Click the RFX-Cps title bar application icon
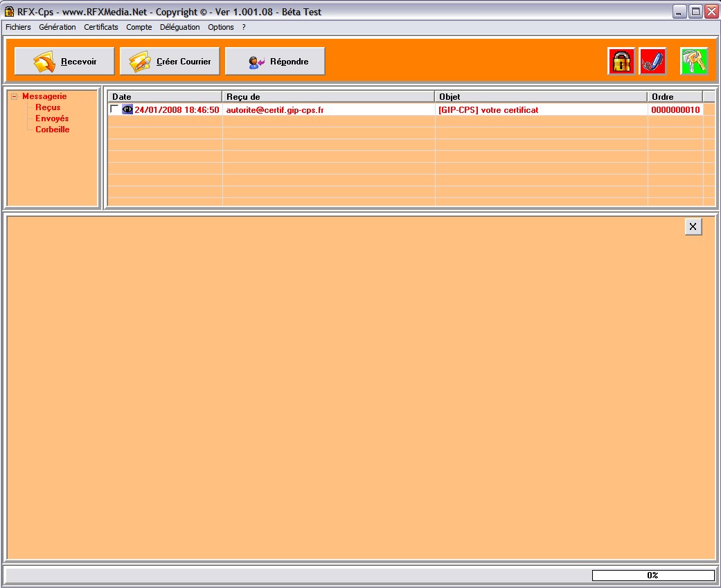The height and width of the screenshot is (588, 721). 9,12
